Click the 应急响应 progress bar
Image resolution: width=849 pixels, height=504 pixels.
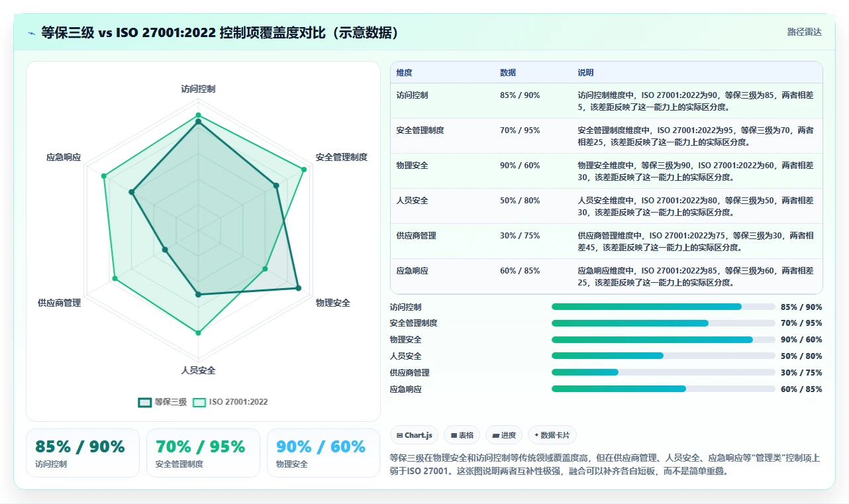(663, 389)
